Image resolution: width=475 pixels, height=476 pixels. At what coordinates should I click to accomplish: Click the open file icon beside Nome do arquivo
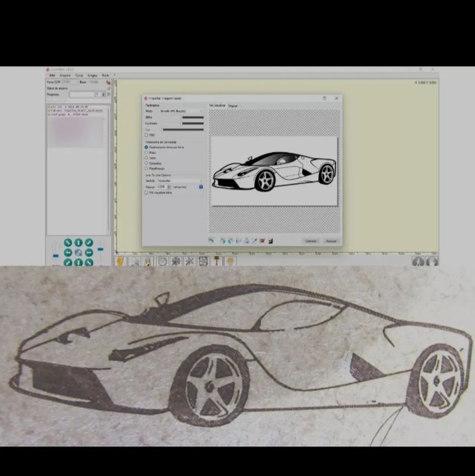click(109, 89)
